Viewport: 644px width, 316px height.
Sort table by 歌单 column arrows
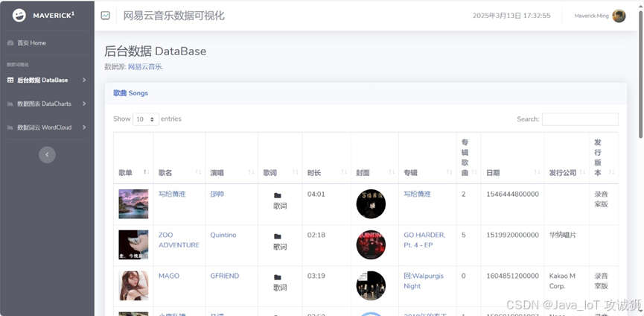click(x=147, y=172)
